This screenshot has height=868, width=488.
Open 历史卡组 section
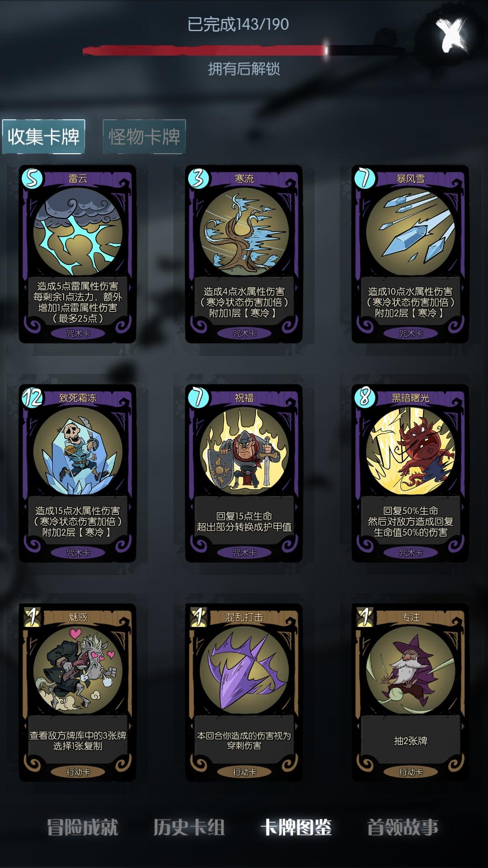189,827
